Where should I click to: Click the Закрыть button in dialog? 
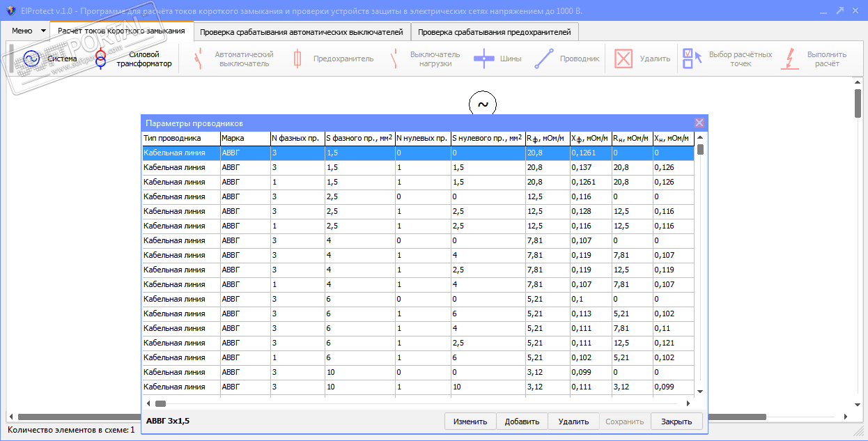tap(676, 421)
